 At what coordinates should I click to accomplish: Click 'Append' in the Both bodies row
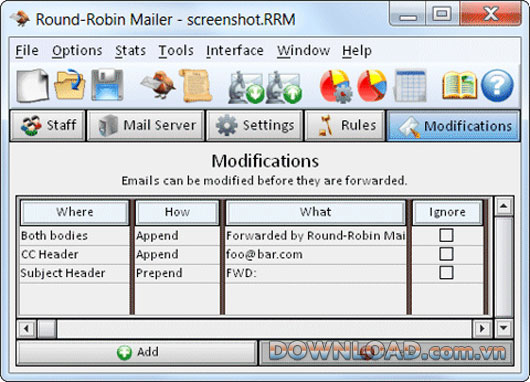click(177, 236)
